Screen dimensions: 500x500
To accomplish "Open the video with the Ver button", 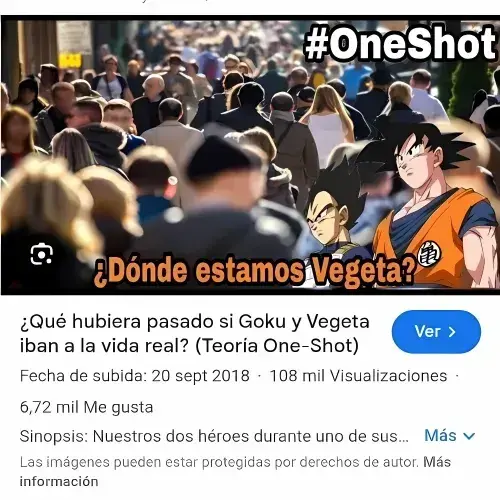I will 436,332.
